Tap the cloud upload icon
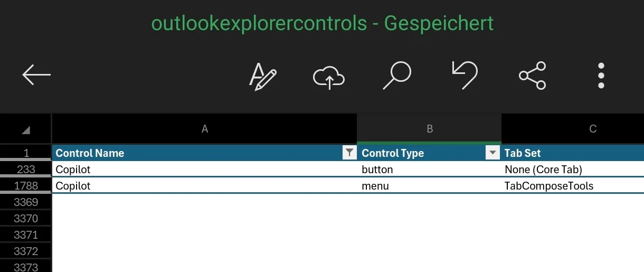 click(329, 77)
